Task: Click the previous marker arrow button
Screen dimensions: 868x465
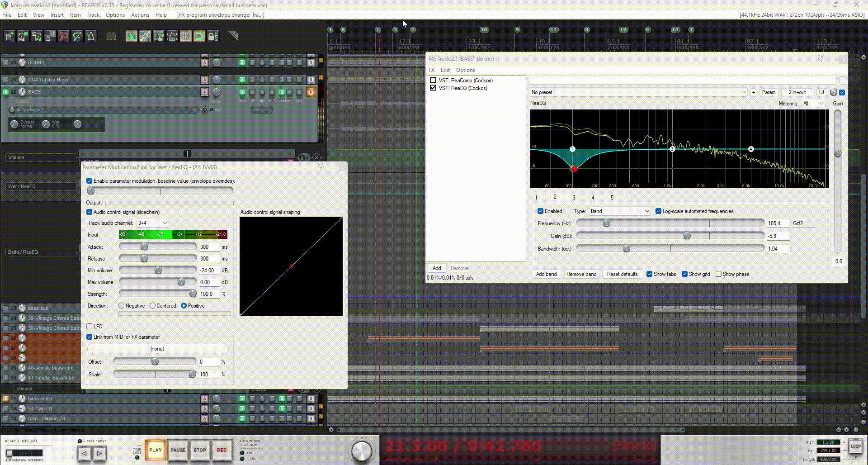Action: click(x=85, y=453)
